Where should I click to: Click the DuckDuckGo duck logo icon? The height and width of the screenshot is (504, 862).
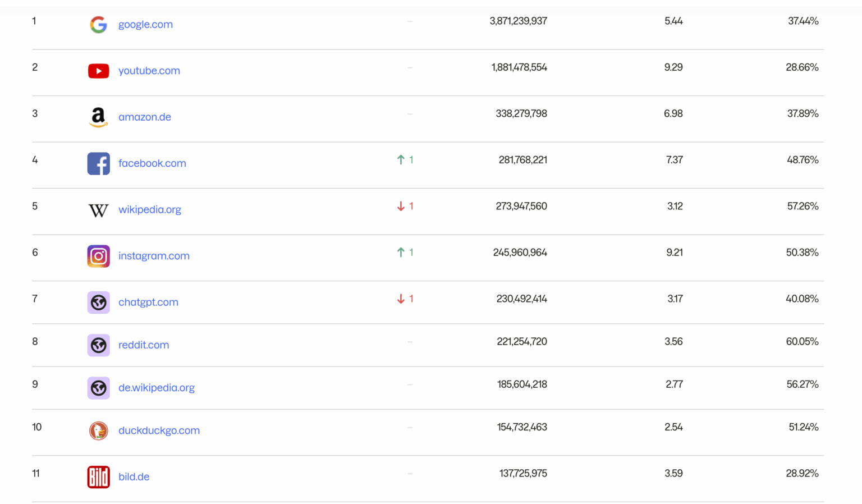(x=98, y=430)
